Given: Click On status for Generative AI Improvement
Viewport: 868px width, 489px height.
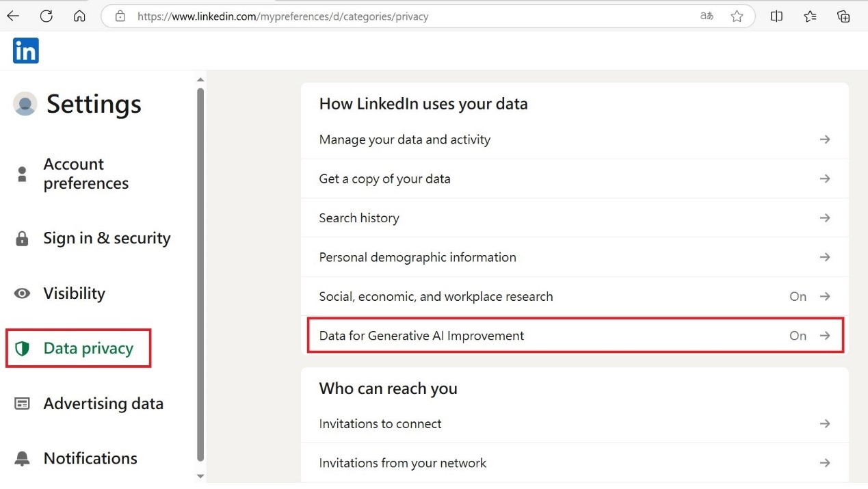Looking at the screenshot, I should pyautogui.click(x=798, y=336).
